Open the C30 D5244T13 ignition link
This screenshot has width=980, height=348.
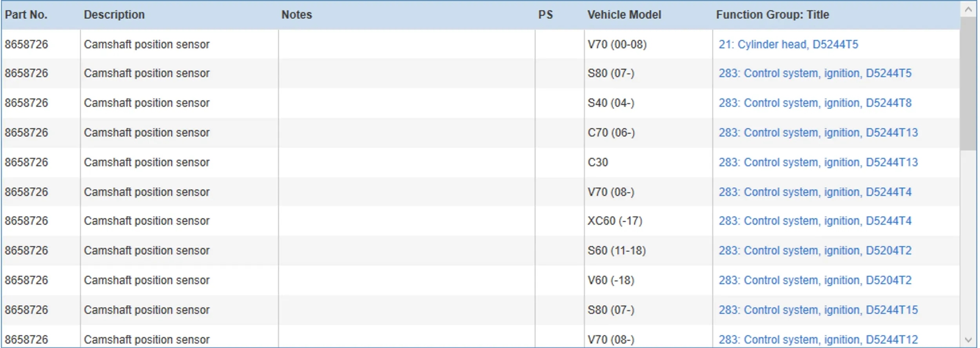tap(818, 162)
